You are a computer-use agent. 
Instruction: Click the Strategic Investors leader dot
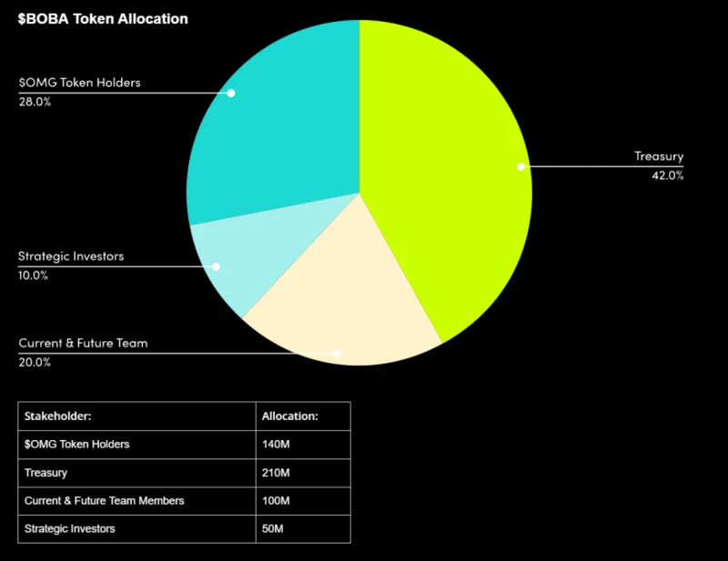216,266
